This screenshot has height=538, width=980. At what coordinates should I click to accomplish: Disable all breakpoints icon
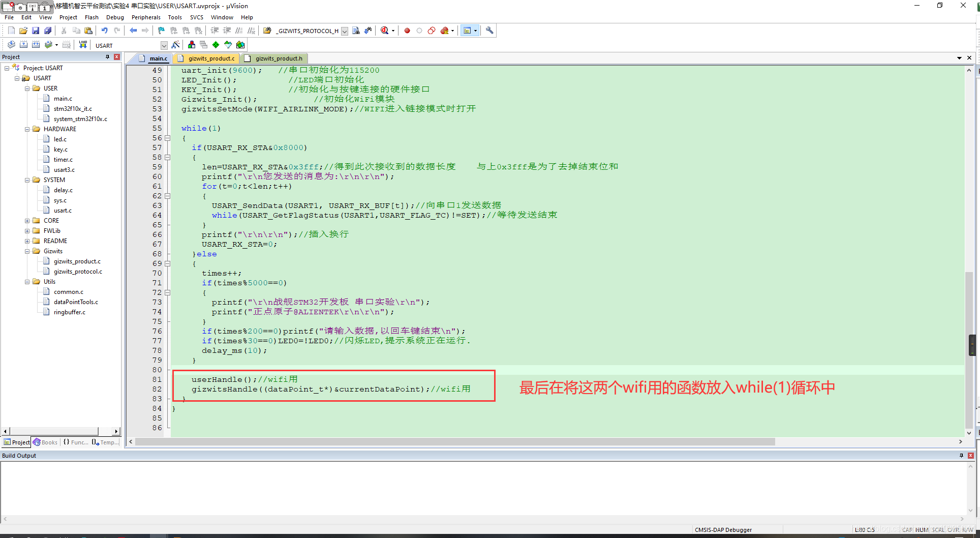coord(432,31)
